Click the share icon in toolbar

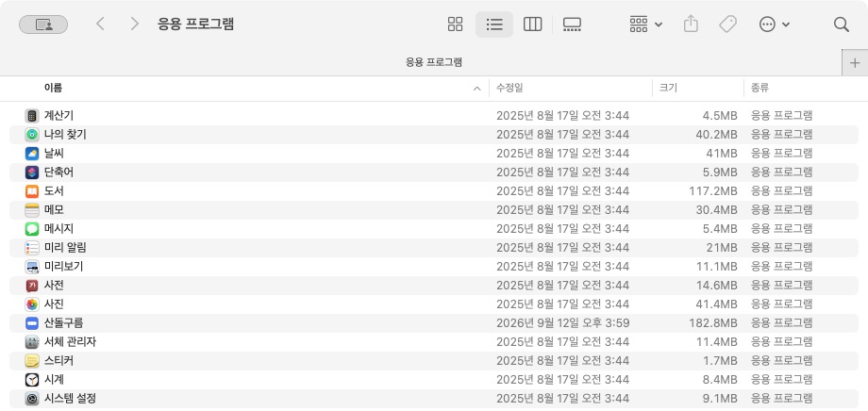pyautogui.click(x=691, y=25)
